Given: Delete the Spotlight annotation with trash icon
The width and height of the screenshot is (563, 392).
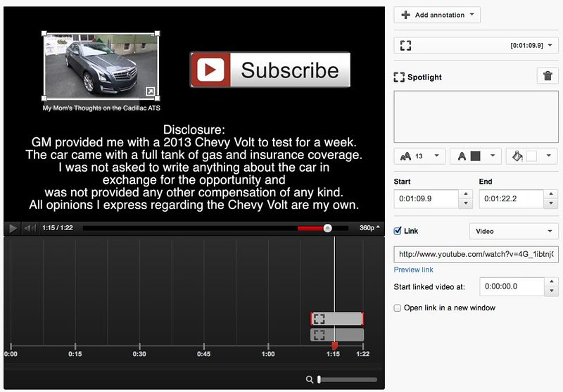Looking at the screenshot, I should (x=548, y=76).
